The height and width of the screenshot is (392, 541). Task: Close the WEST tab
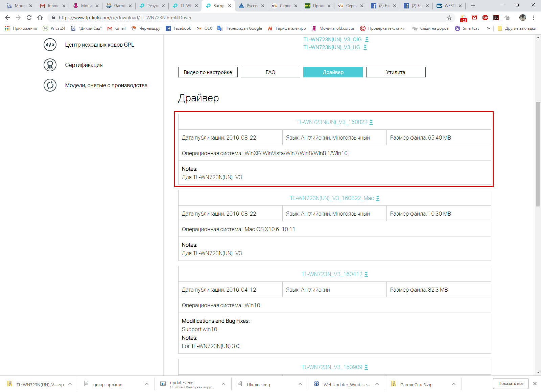460,6
